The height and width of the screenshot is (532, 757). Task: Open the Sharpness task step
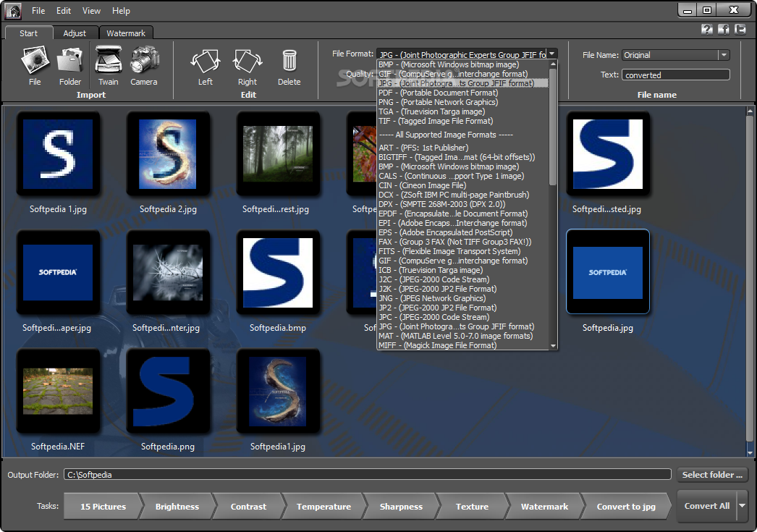401,507
